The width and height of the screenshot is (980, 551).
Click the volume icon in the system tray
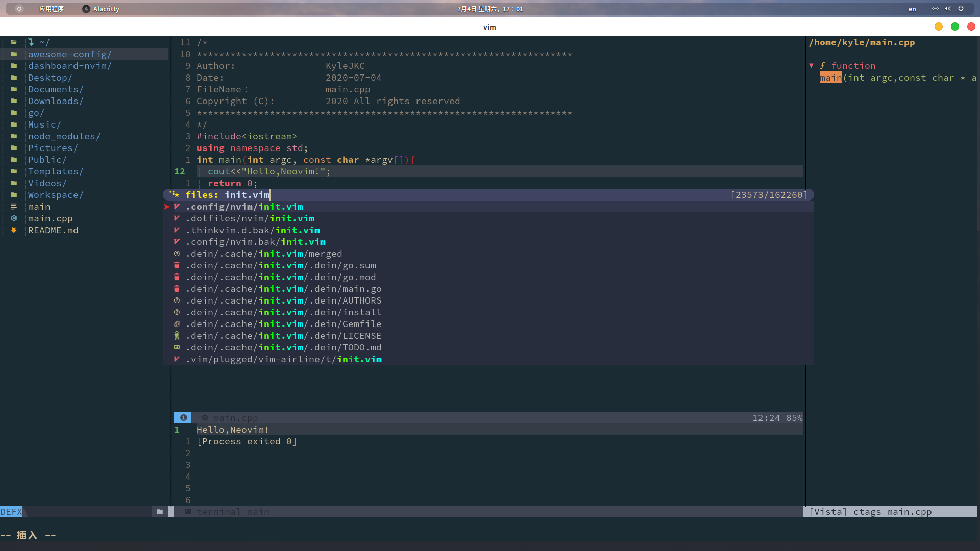click(x=947, y=9)
